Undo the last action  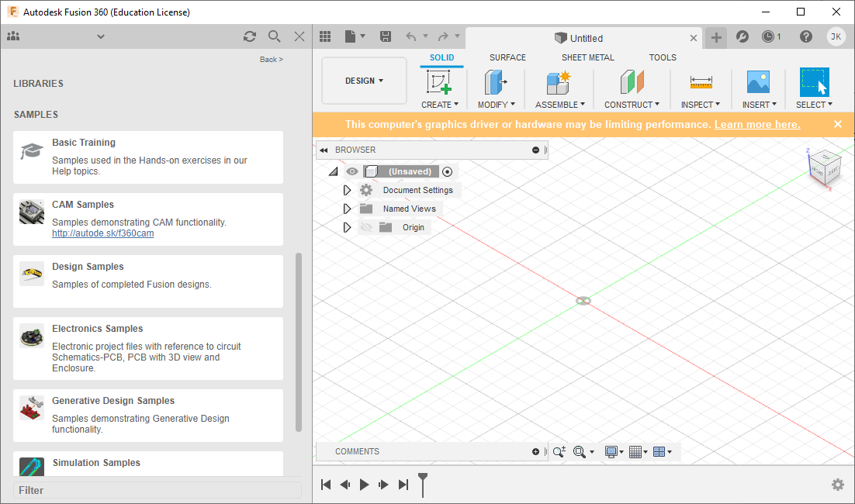point(411,36)
